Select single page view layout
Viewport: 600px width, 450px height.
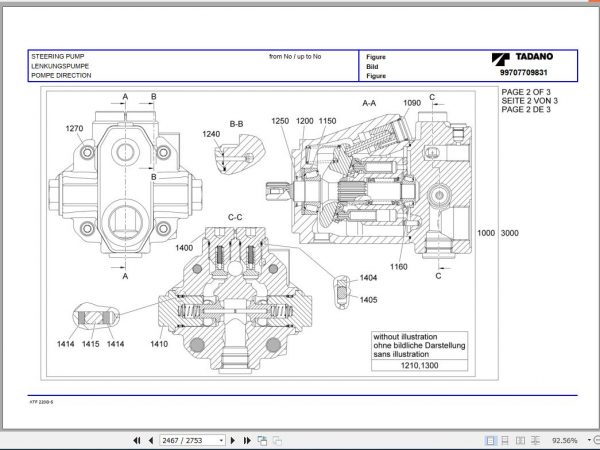[490, 440]
